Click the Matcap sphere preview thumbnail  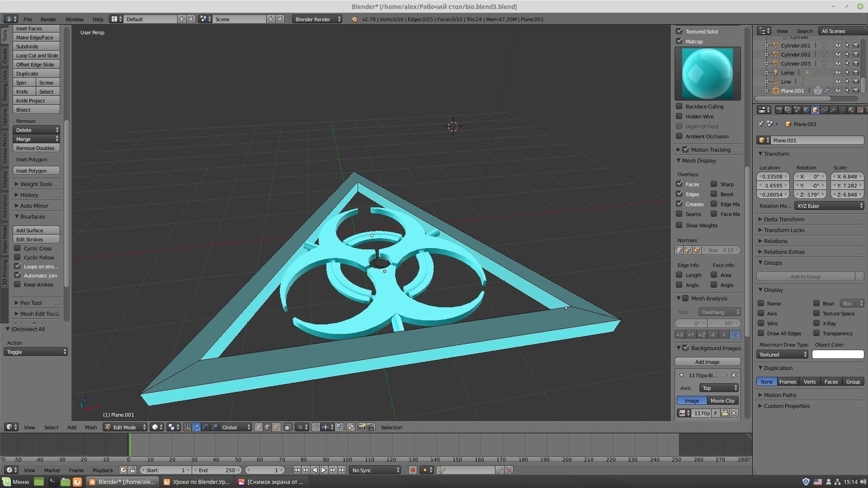[x=707, y=73]
